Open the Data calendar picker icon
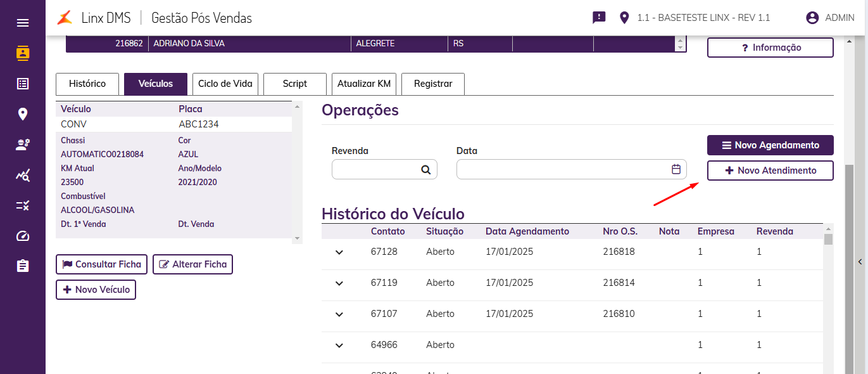Image resolution: width=868 pixels, height=374 pixels. pyautogui.click(x=676, y=169)
